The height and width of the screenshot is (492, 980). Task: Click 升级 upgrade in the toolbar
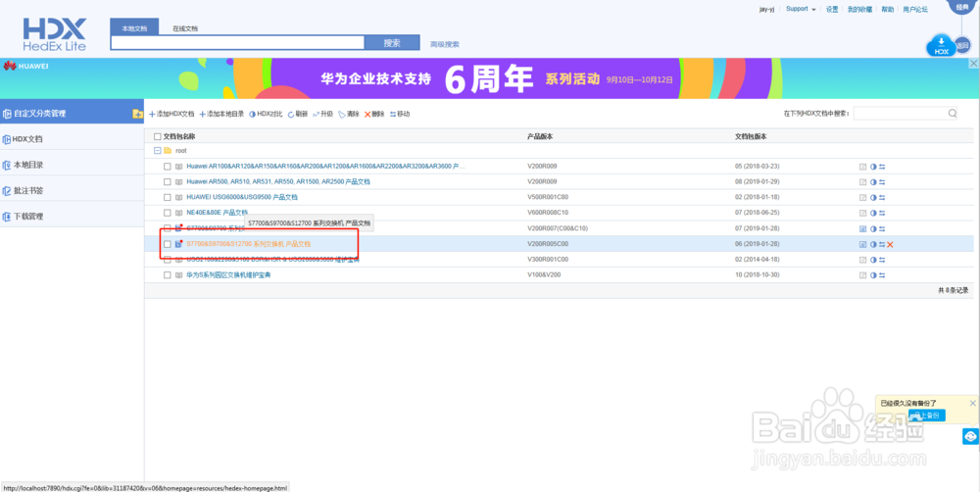point(323,115)
